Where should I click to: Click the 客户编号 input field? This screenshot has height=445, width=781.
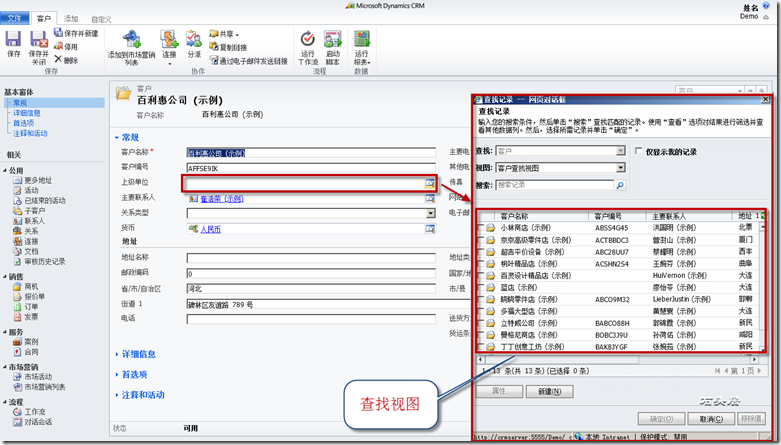(x=311, y=168)
